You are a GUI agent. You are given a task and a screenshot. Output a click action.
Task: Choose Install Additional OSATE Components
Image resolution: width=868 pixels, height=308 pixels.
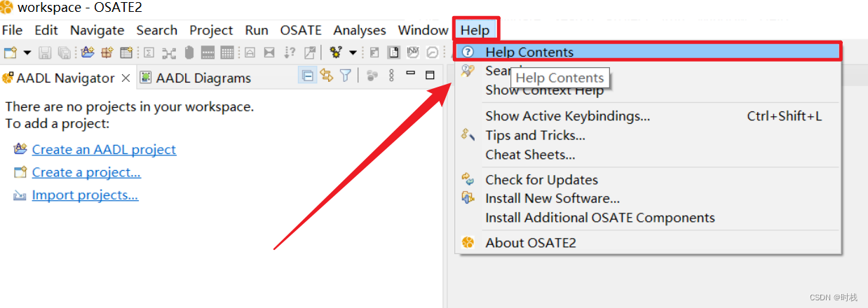[648, 218]
